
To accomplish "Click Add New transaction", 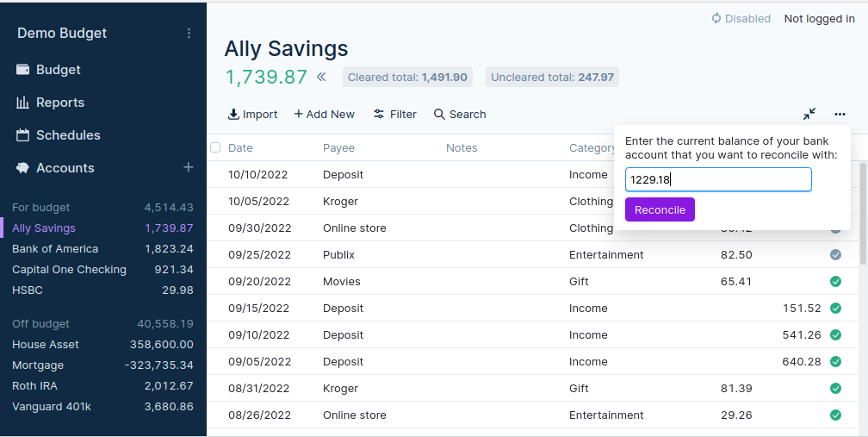I will pos(324,114).
